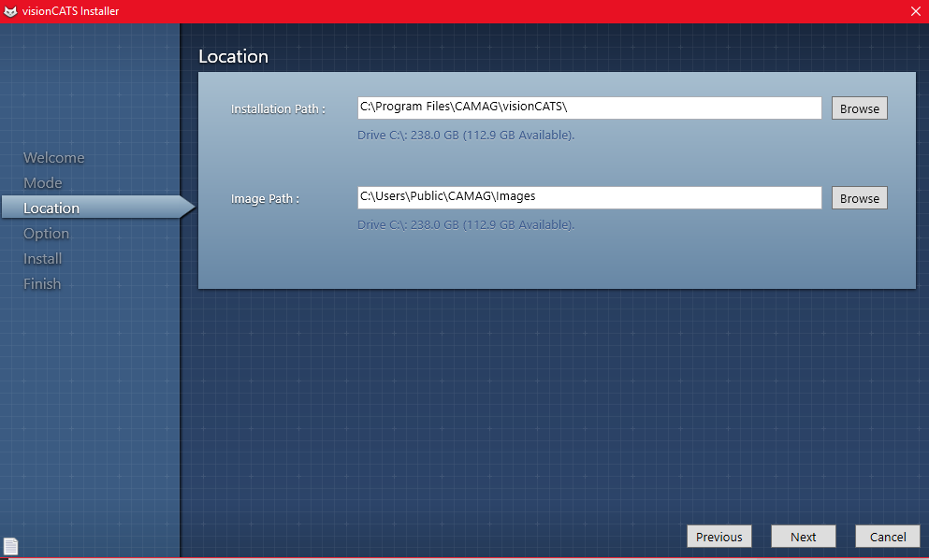
Task: Click the visionCATS Installer title text
Action: click(x=70, y=11)
